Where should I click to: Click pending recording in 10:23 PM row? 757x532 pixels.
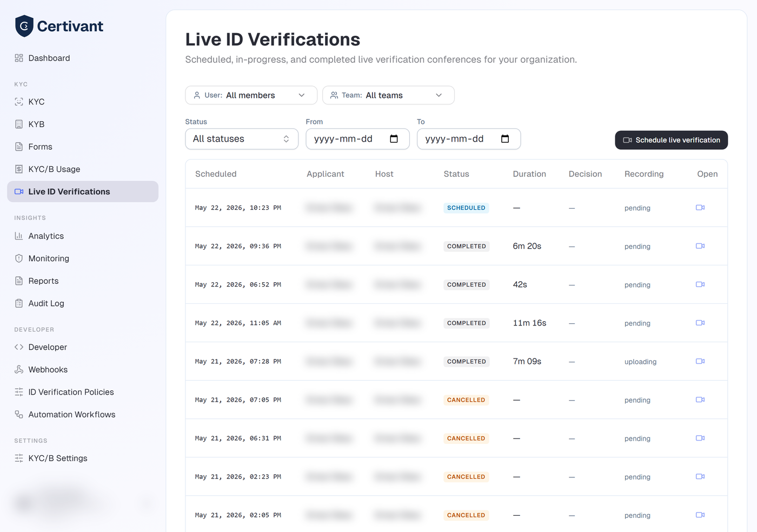[x=638, y=208]
